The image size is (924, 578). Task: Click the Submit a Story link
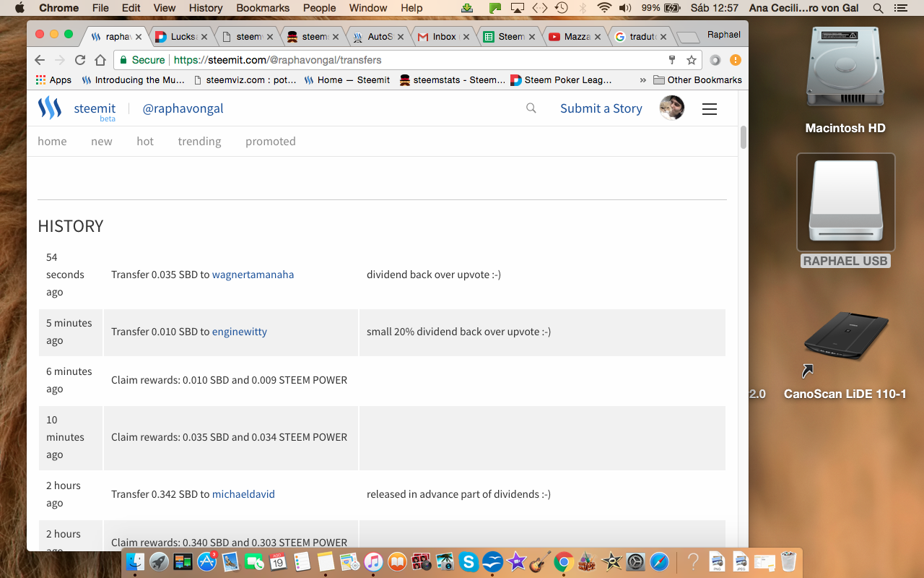(601, 108)
